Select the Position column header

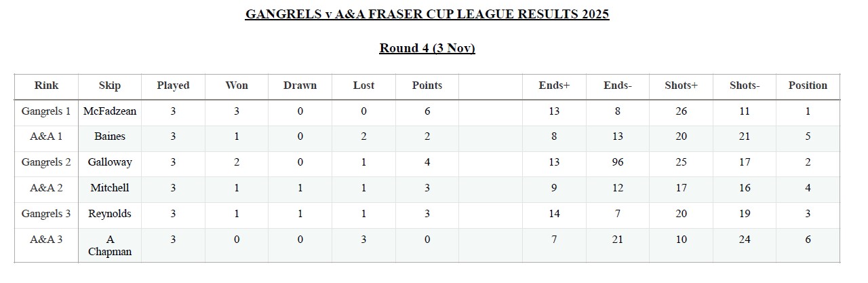(x=808, y=86)
